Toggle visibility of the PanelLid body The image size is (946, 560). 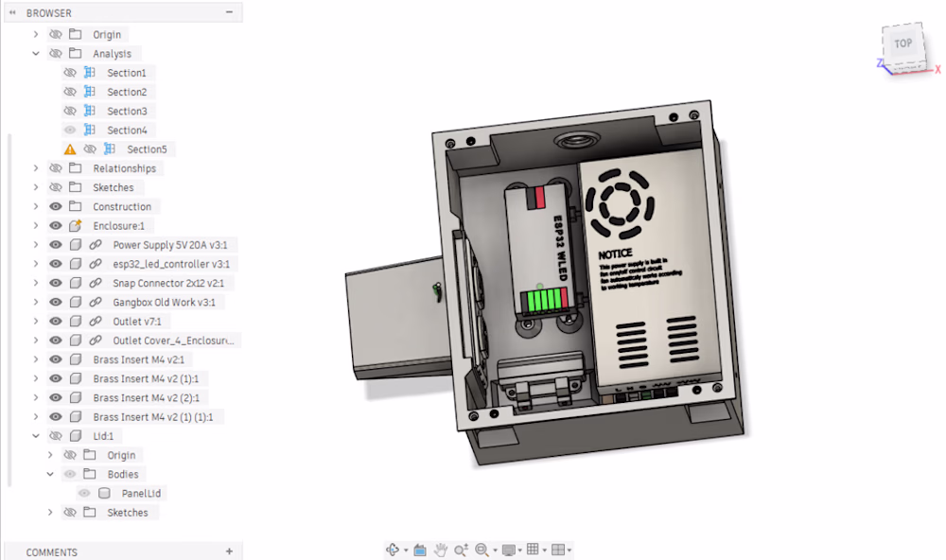click(x=84, y=494)
